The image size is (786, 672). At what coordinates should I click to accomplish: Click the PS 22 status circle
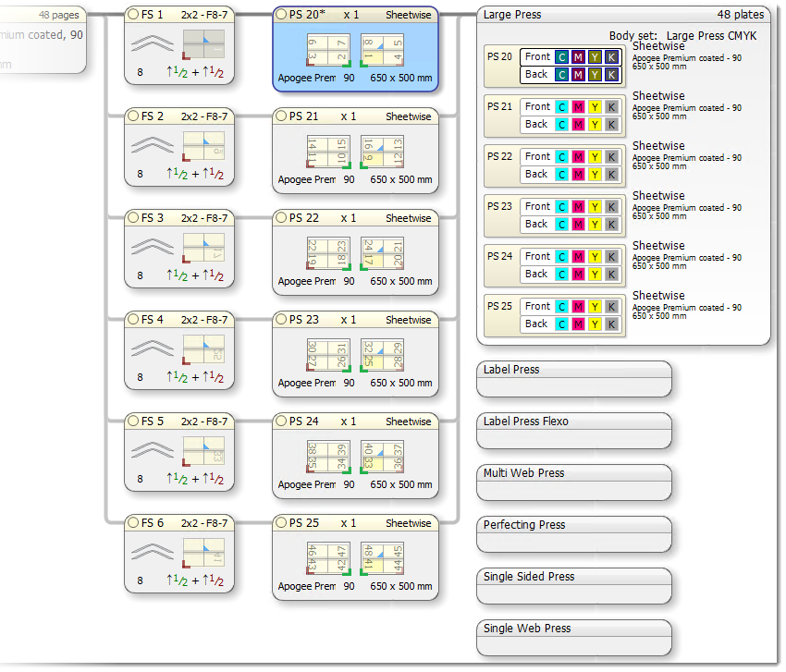[x=282, y=218]
